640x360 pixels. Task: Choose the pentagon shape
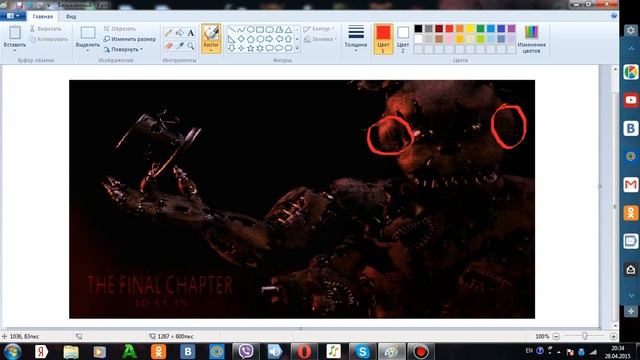(x=251, y=39)
